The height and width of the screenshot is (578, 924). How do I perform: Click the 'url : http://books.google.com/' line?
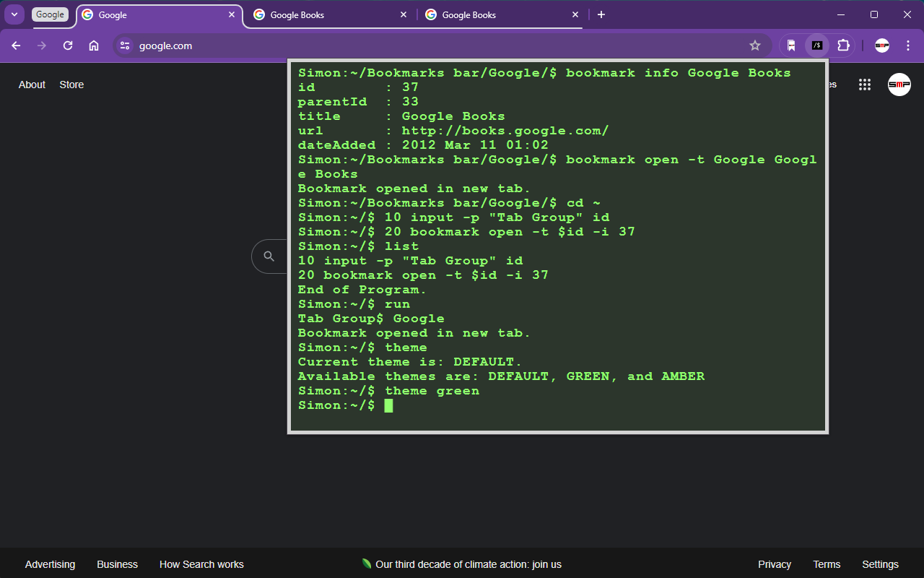(453, 131)
